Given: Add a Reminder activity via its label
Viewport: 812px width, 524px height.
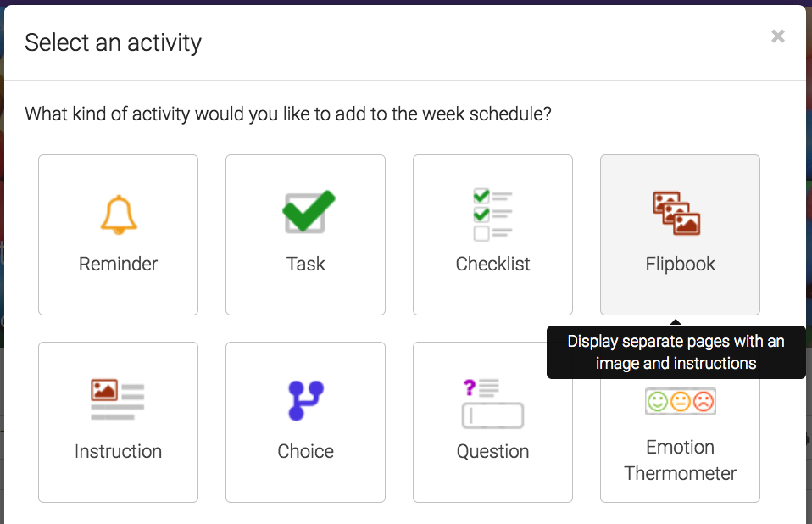Looking at the screenshot, I should pos(118,264).
